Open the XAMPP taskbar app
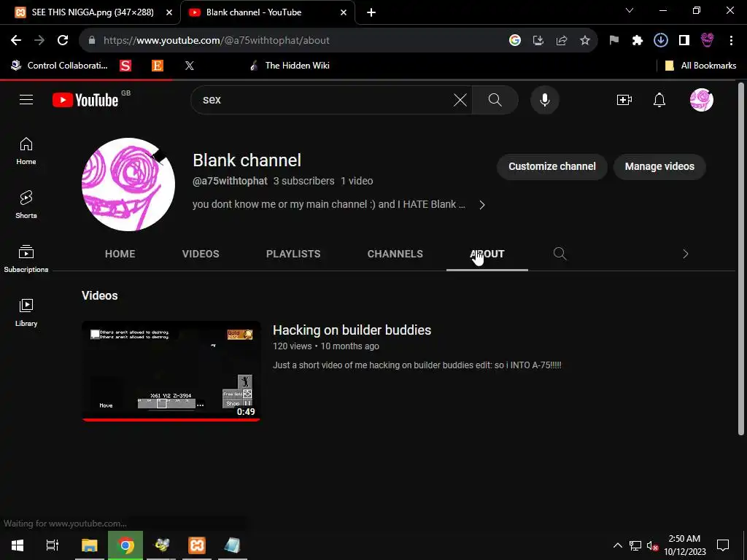Image resolution: width=747 pixels, height=560 pixels. point(197,545)
